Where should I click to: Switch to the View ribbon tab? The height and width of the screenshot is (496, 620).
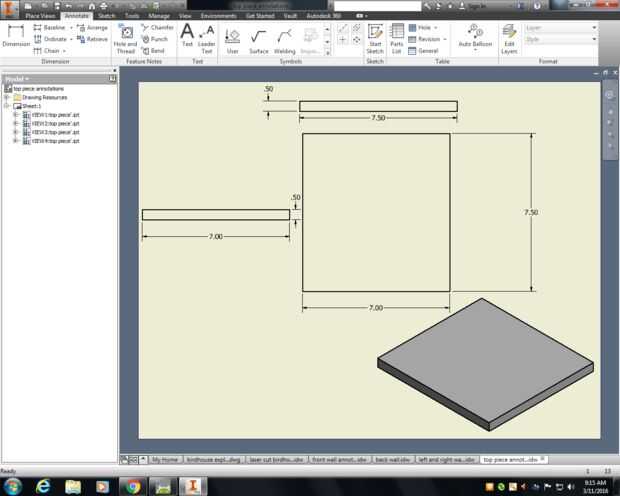click(185, 16)
